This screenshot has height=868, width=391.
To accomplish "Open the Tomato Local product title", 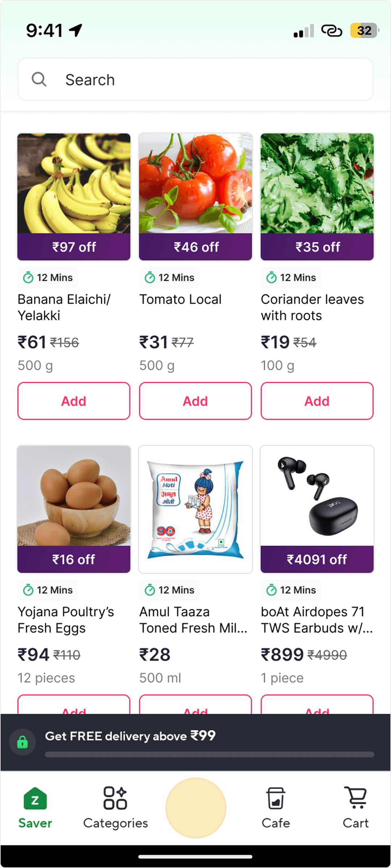I will pyautogui.click(x=180, y=299).
